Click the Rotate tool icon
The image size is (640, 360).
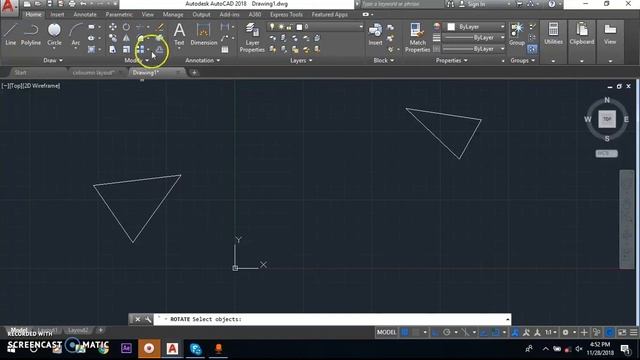(x=127, y=27)
